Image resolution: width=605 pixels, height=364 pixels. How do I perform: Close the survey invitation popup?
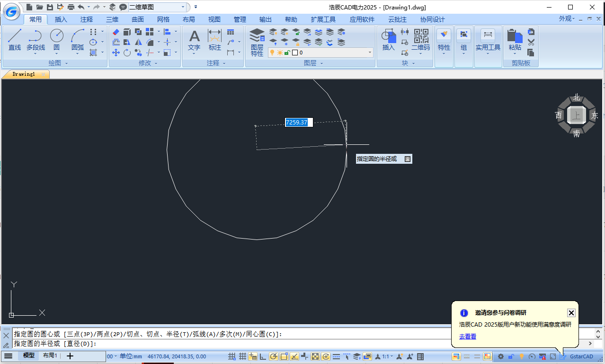571,313
